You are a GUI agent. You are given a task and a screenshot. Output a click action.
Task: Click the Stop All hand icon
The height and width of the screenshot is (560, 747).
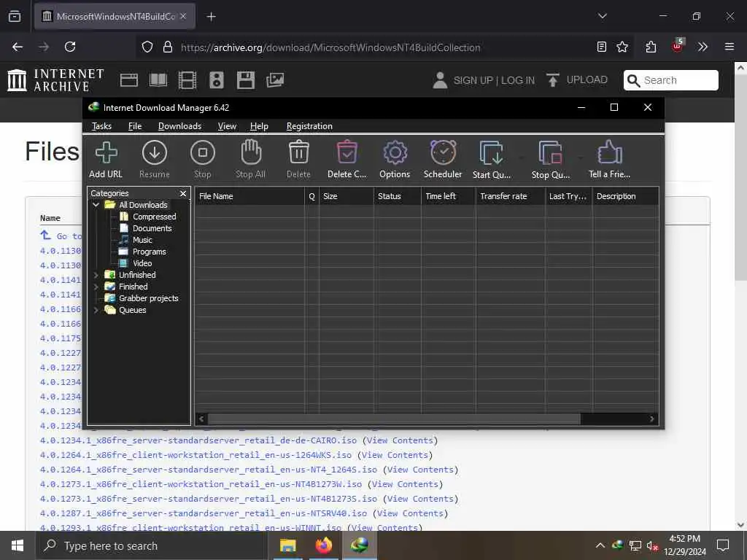click(251, 152)
